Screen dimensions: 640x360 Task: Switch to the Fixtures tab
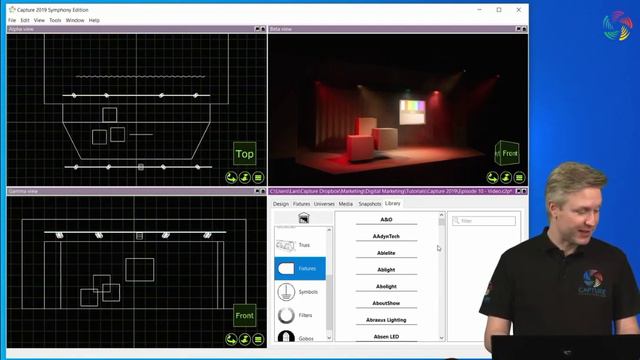click(301, 204)
